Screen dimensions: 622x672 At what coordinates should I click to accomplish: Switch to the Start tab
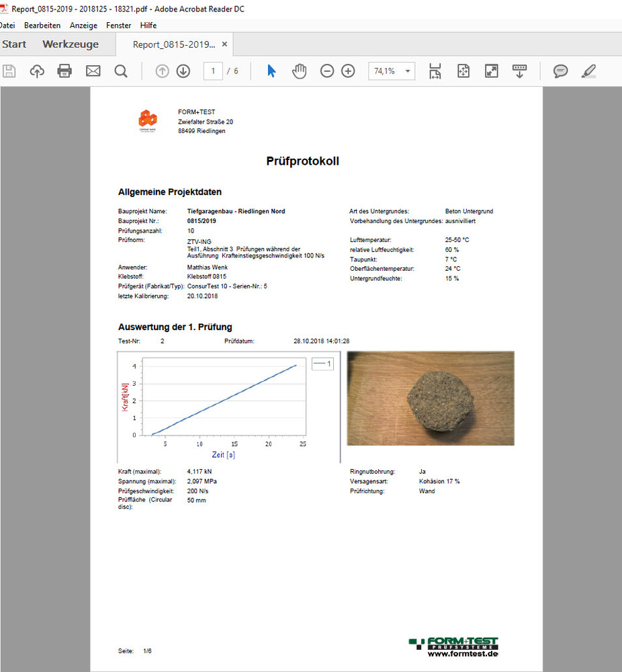point(14,44)
